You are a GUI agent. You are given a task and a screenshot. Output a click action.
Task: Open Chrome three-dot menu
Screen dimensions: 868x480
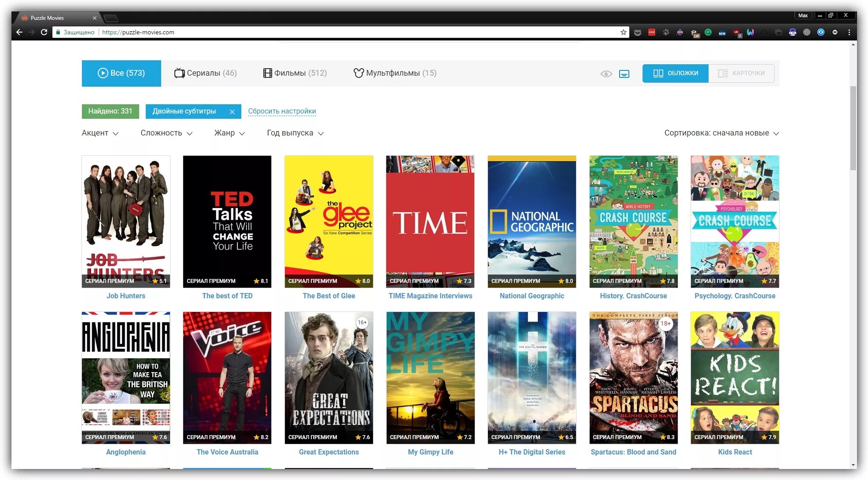tap(849, 32)
